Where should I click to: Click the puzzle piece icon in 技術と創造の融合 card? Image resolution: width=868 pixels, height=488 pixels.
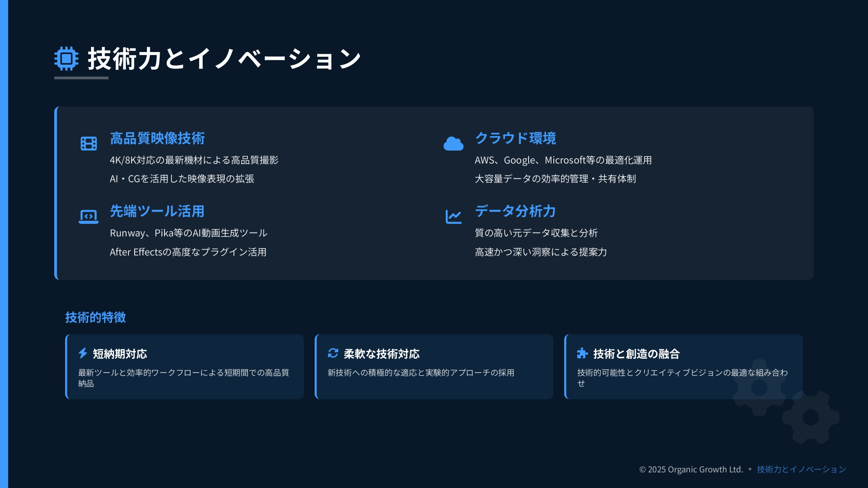coord(582,354)
